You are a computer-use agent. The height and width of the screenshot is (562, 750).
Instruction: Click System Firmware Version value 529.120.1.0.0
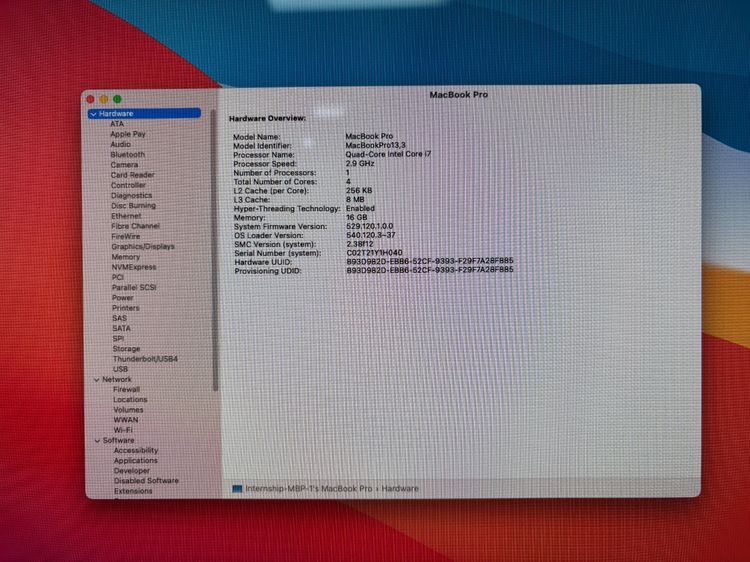370,226
